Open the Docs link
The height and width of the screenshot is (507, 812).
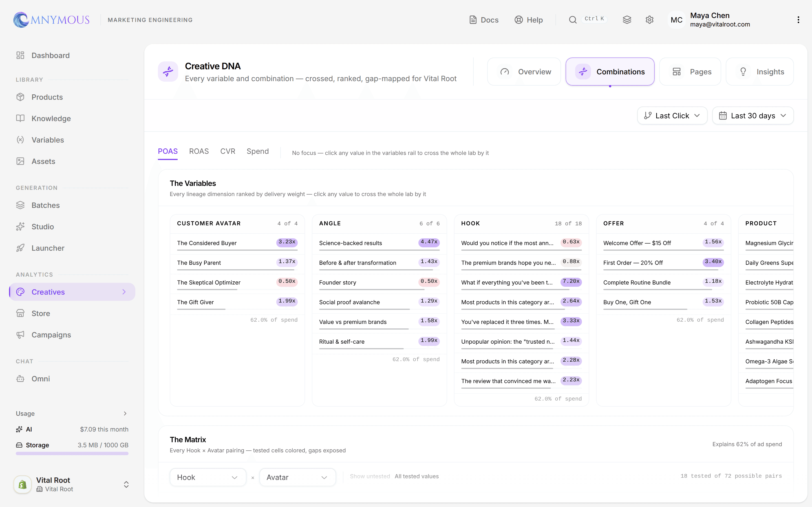484,20
